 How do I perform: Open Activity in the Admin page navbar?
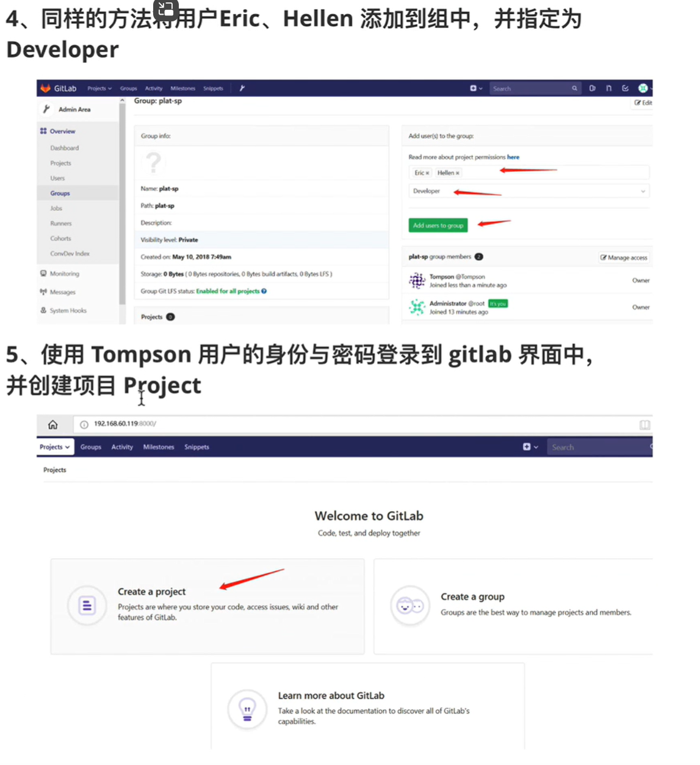[154, 89]
